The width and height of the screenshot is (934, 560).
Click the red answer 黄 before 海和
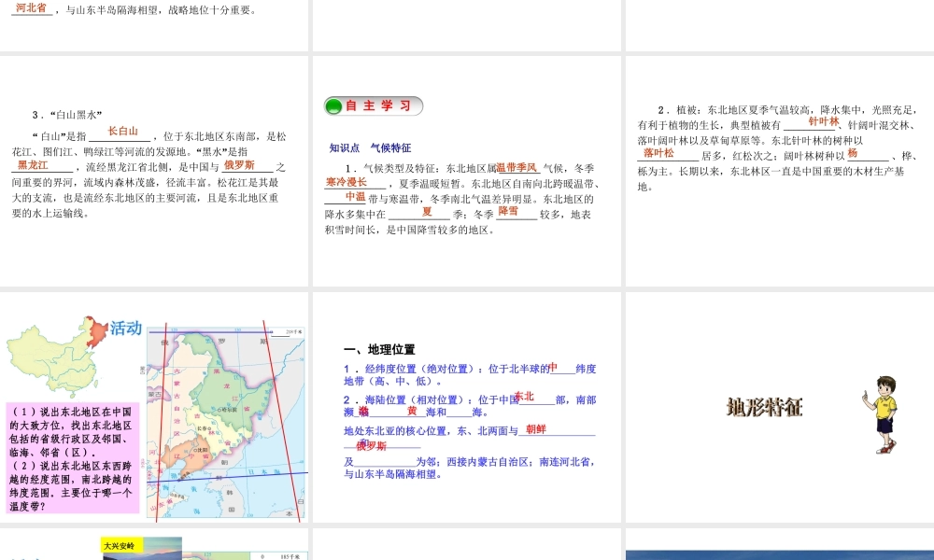click(x=412, y=411)
